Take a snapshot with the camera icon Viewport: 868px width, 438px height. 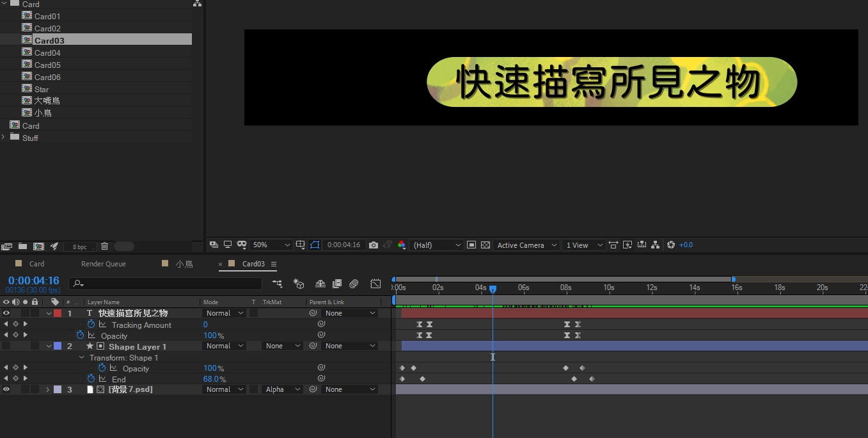[x=374, y=245]
